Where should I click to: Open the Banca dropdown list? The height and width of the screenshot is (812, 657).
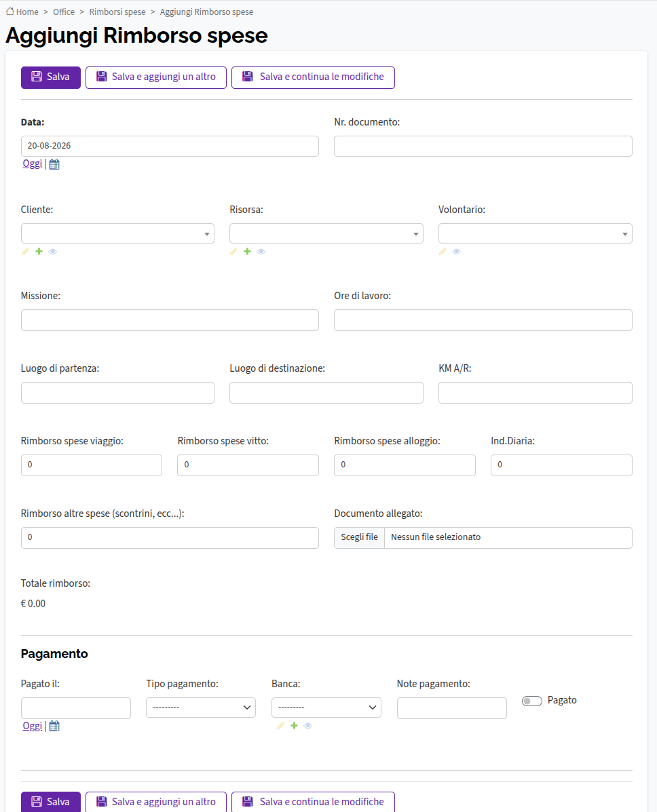(x=326, y=708)
